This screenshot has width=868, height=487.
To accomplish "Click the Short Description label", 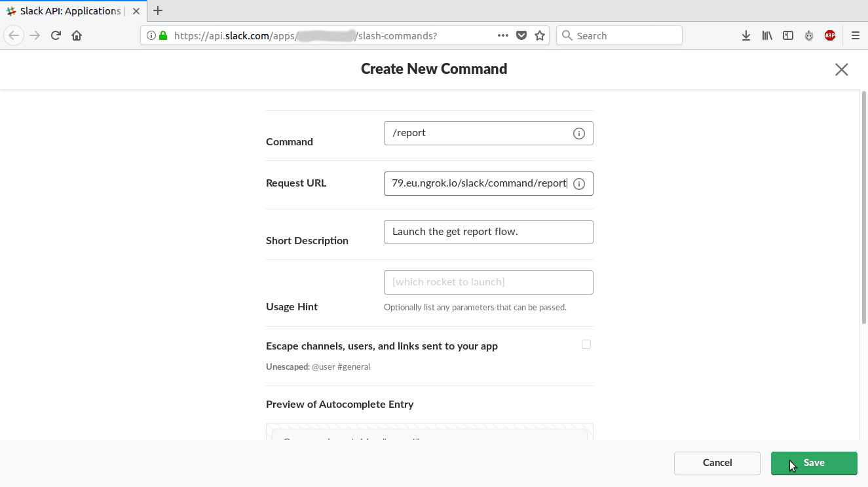I will click(x=307, y=240).
